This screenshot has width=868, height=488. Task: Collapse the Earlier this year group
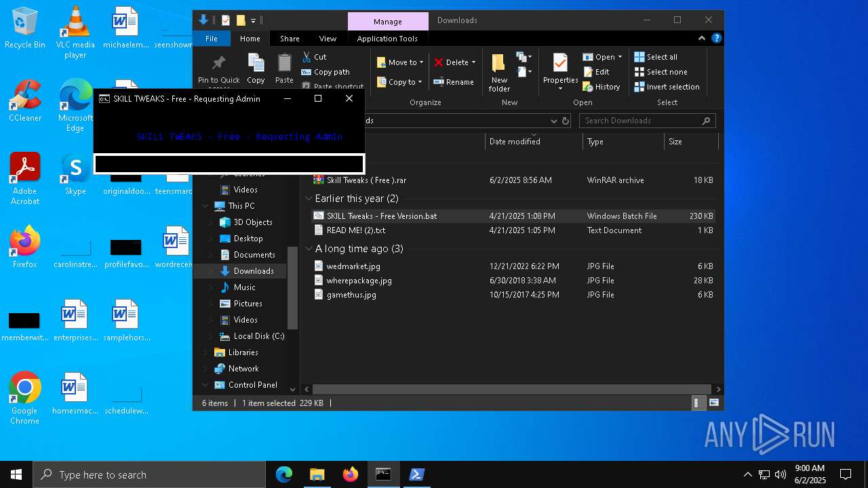[x=309, y=199]
